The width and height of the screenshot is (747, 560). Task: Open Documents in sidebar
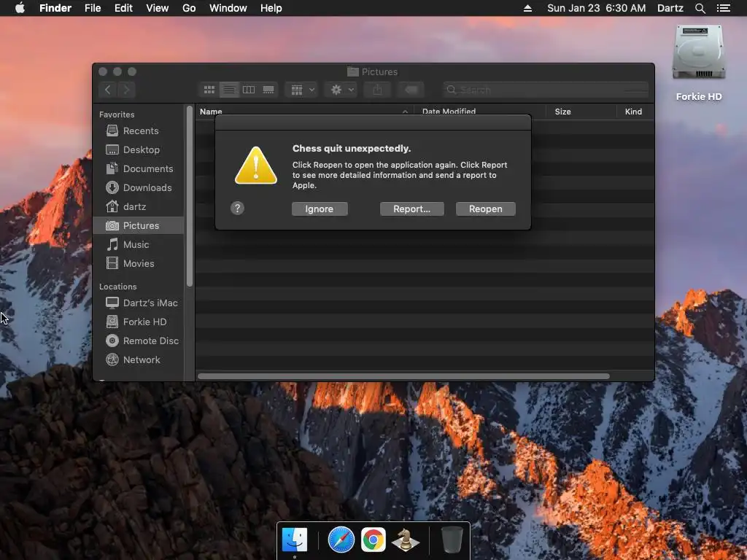click(x=138, y=168)
